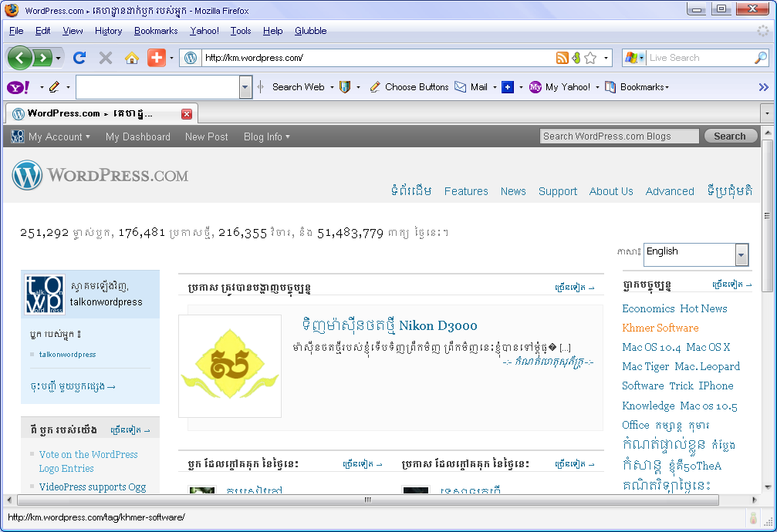The width and height of the screenshot is (777, 532).
Task: Click in the Search WordPress.com Blogs field
Action: (619, 136)
